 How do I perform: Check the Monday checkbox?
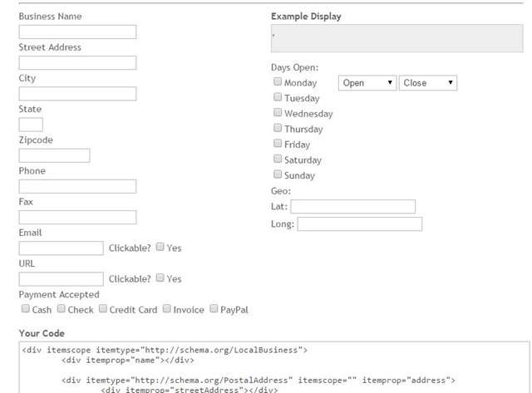[x=278, y=81]
